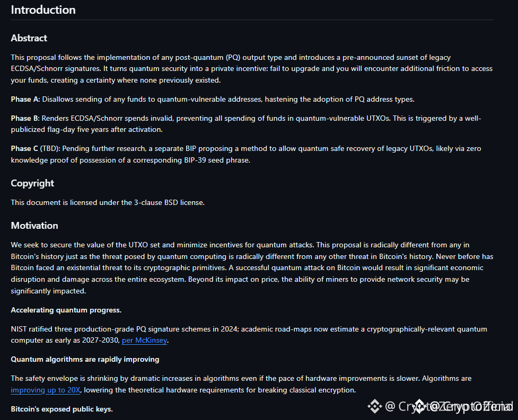Viewport: 518px width, 420px height.
Task: Click the word "NIST" starting the paragraph
Action: point(19,329)
